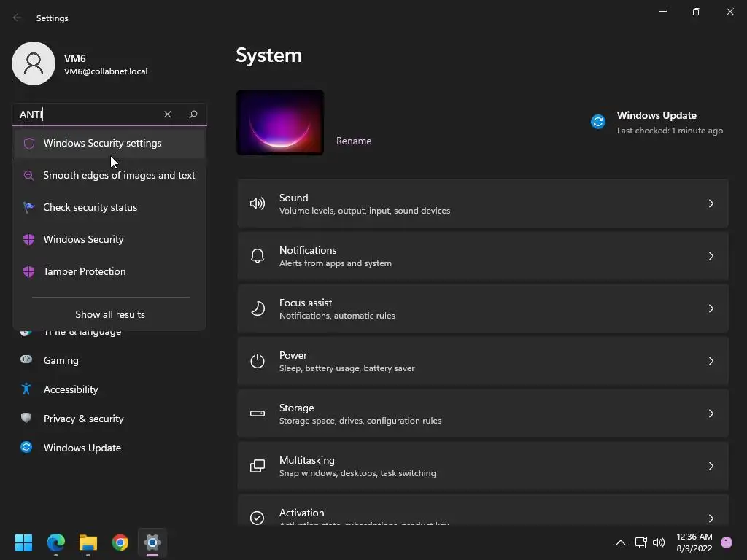This screenshot has width=747, height=560.
Task: Go back with the Settings arrow
Action: pos(18,17)
